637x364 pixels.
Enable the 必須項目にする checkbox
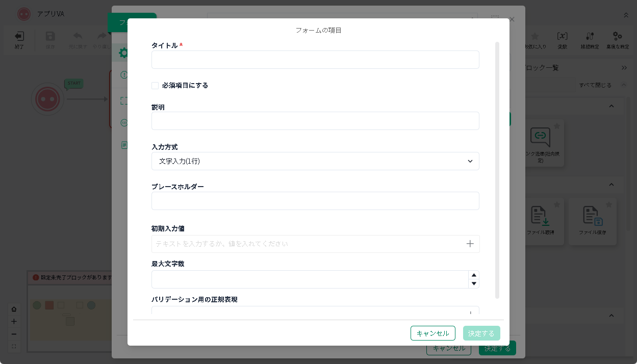tap(155, 86)
